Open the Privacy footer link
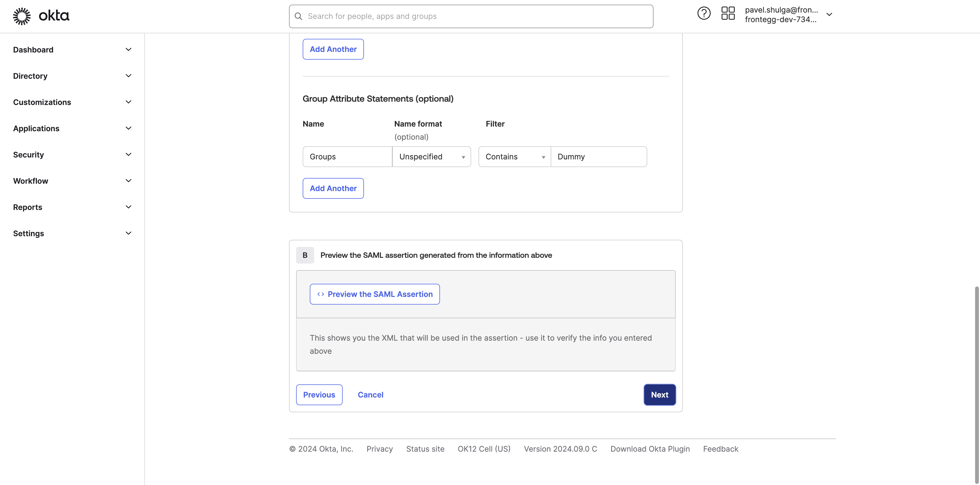 [x=380, y=449]
